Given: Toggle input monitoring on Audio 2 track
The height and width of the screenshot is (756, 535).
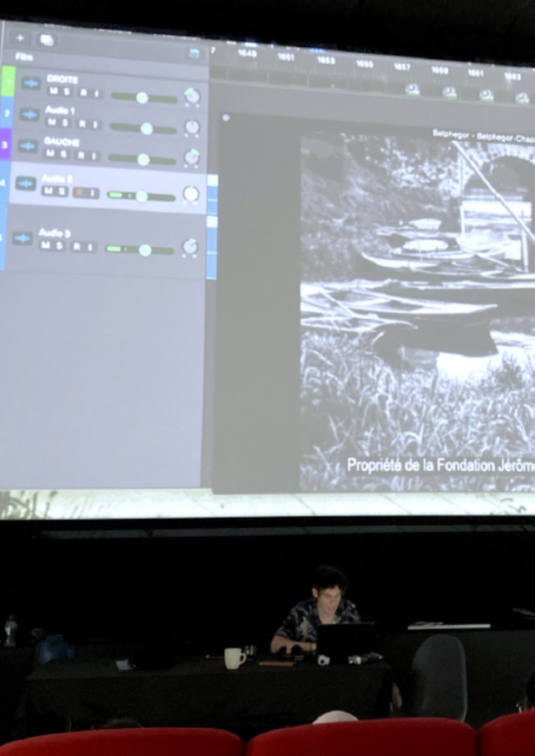Looking at the screenshot, I should point(93,193).
